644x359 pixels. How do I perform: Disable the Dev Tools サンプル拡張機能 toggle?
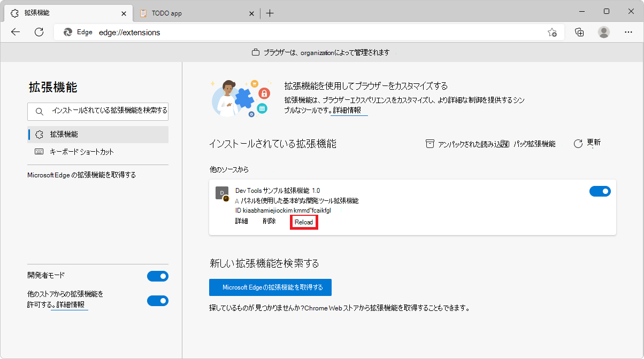coord(600,191)
